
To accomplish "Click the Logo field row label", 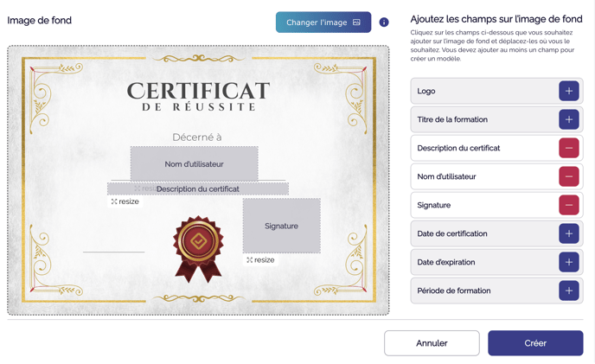I will [426, 91].
